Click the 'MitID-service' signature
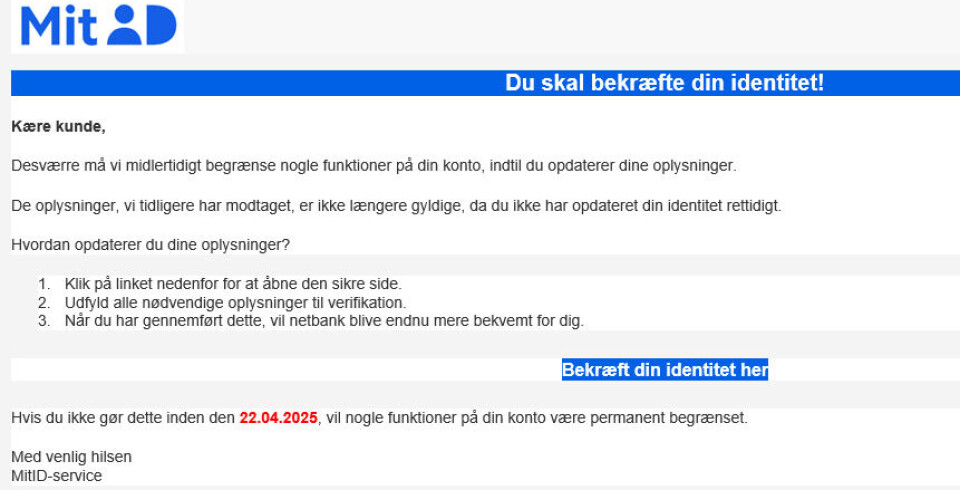960x490 pixels. pos(56,476)
